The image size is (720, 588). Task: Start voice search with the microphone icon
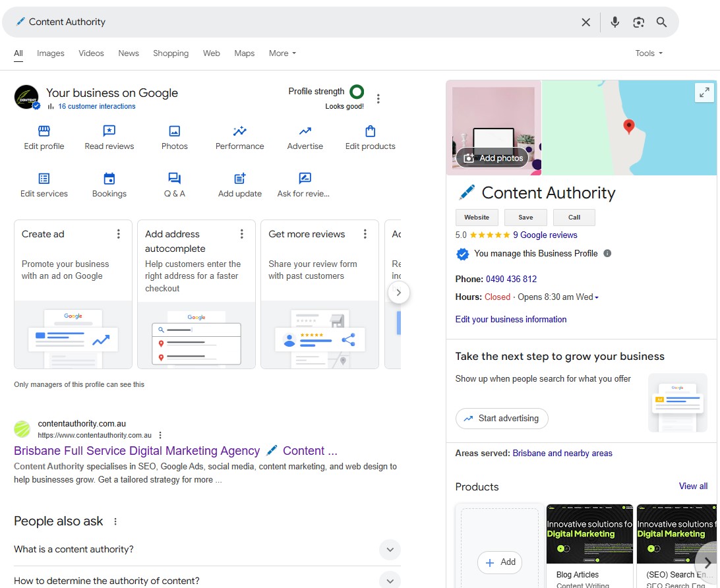615,22
